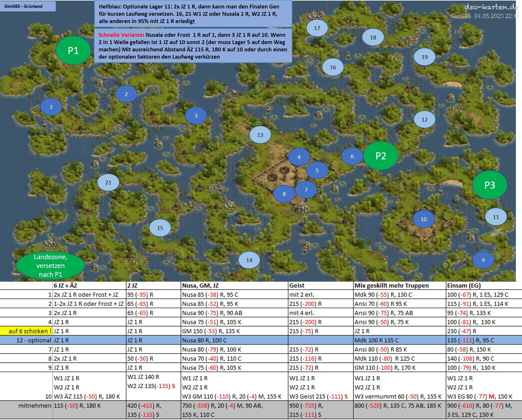Click the Landezone green ellipse
Screen dimensions: 522x420
coord(51,266)
